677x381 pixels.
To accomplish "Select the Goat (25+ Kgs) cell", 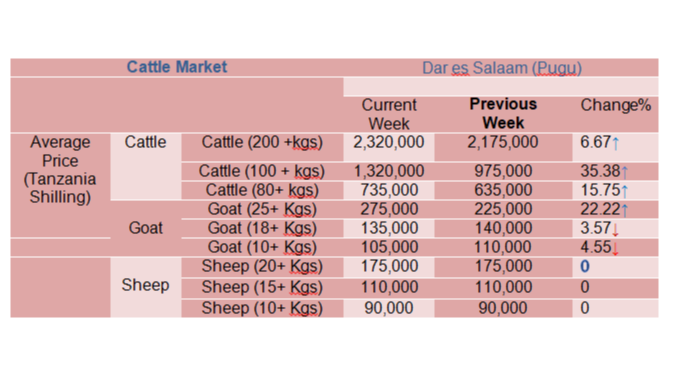I will coord(262,209).
